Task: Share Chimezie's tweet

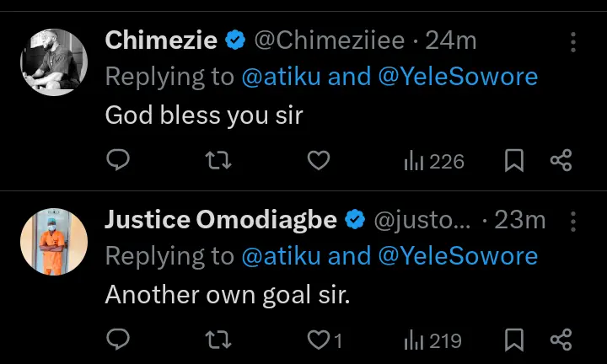Action: pos(561,160)
